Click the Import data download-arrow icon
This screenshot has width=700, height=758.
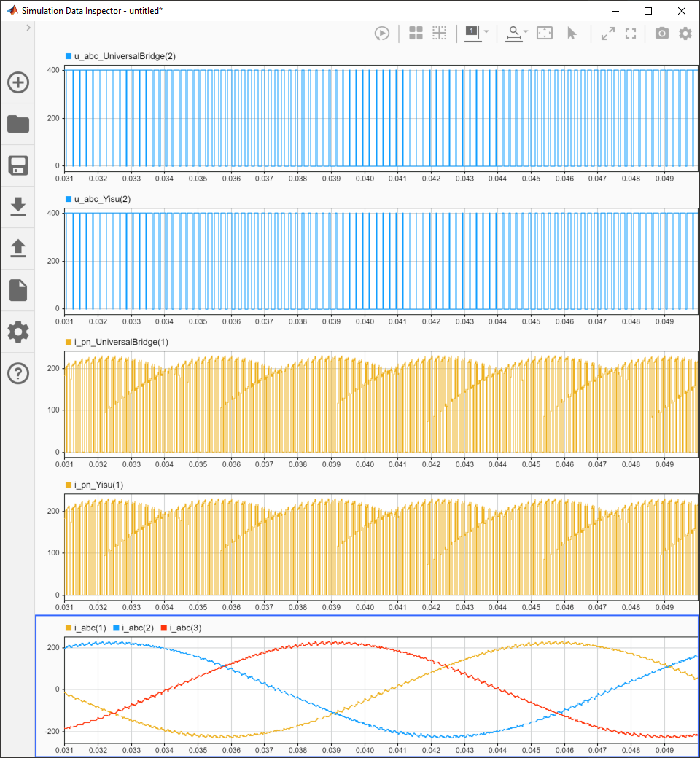coord(18,206)
